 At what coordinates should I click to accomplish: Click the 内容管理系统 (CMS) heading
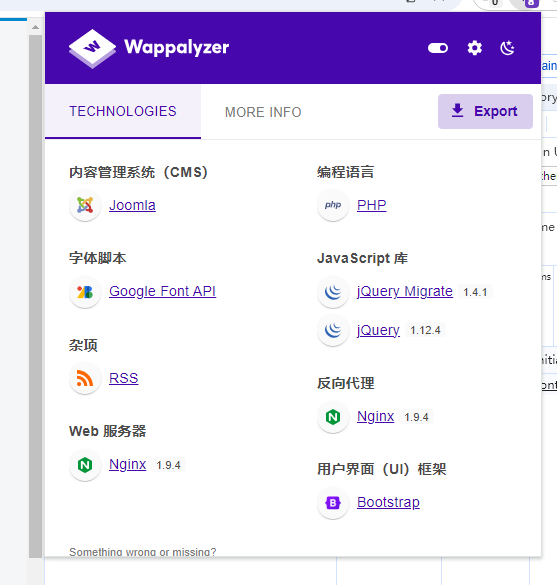coord(138,172)
